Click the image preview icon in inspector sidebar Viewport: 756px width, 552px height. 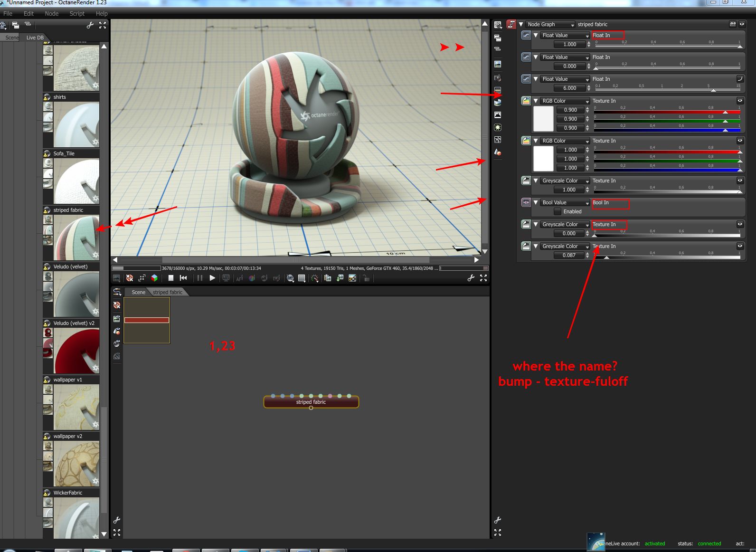[x=498, y=64]
